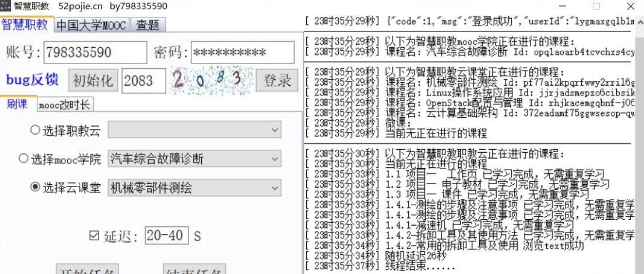Click the 微课: log line

pos(358,123)
